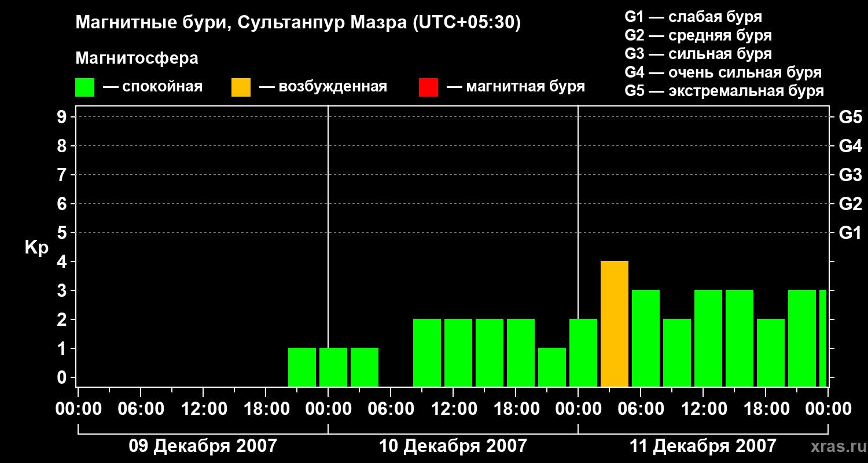Click the «18:00» time label above 10 Декабря

pos(516,409)
